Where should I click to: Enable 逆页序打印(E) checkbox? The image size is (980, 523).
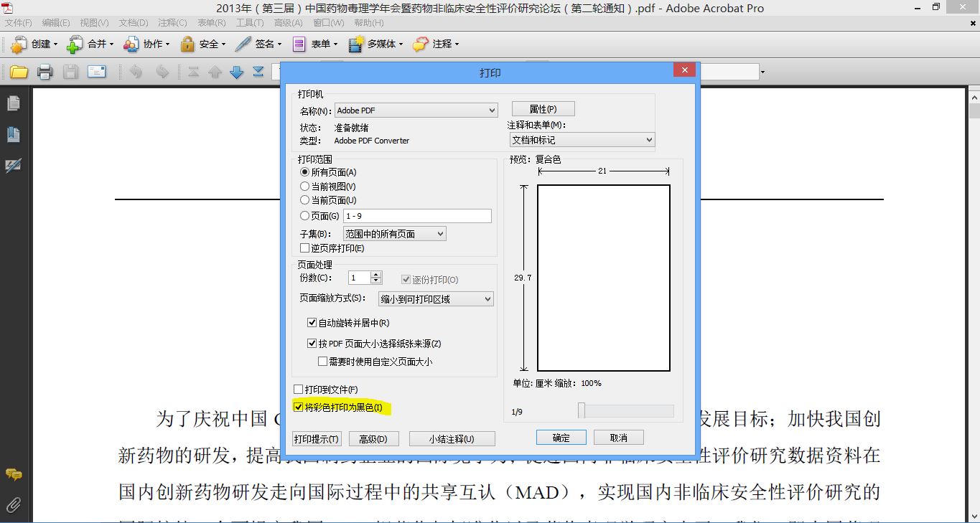click(x=304, y=248)
